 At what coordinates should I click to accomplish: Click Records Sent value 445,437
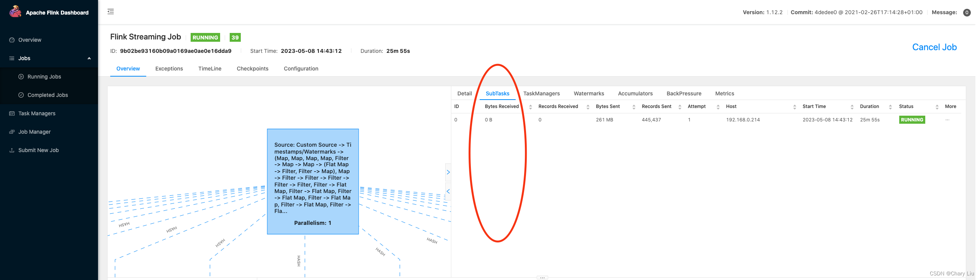pyautogui.click(x=652, y=120)
